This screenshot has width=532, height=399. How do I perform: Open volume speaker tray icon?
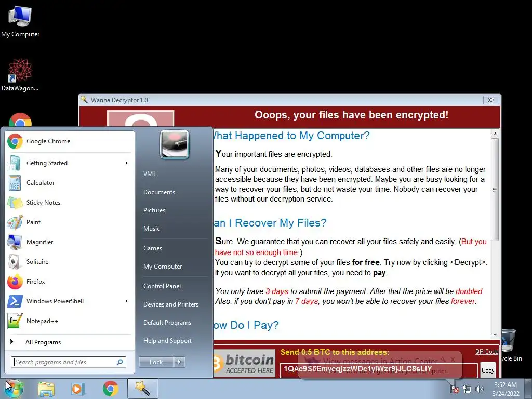coord(480,389)
